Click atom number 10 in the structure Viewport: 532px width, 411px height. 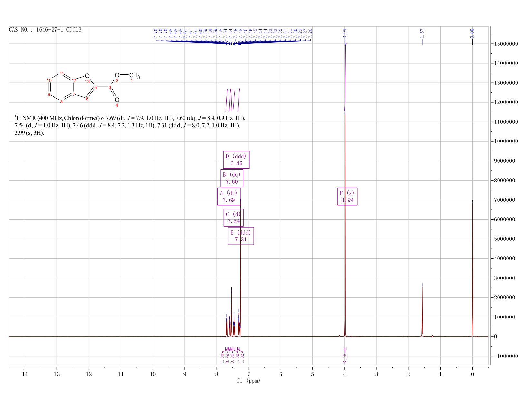[x=49, y=80]
